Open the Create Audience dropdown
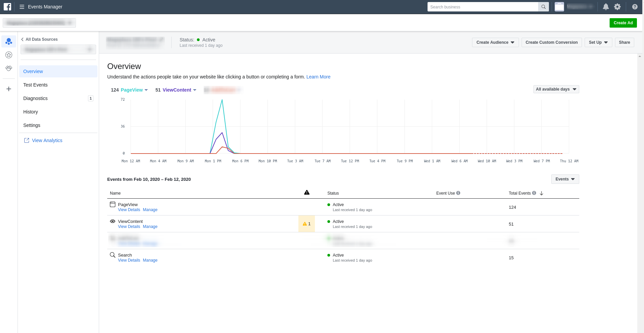 (x=495, y=42)
